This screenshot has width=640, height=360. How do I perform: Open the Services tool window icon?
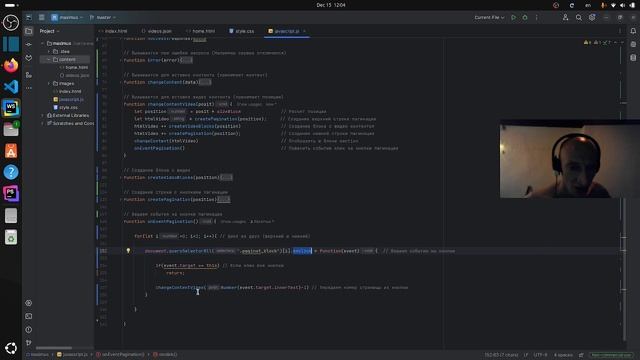click(x=29, y=303)
